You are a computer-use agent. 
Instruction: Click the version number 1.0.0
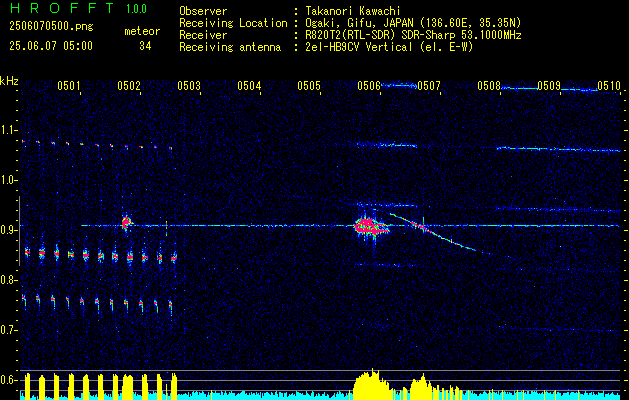tap(136, 8)
